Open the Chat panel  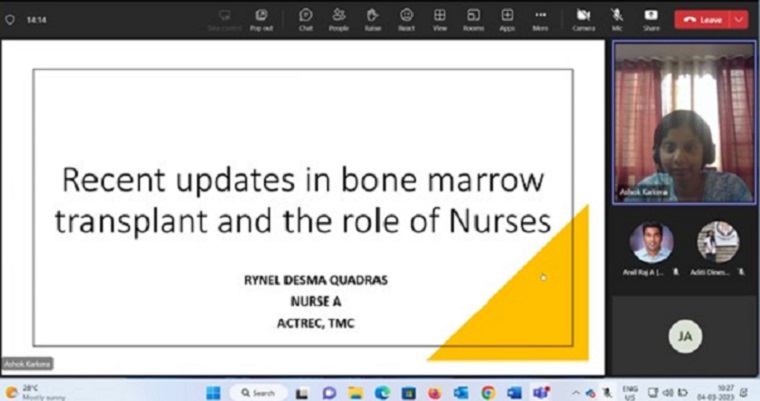point(305,18)
